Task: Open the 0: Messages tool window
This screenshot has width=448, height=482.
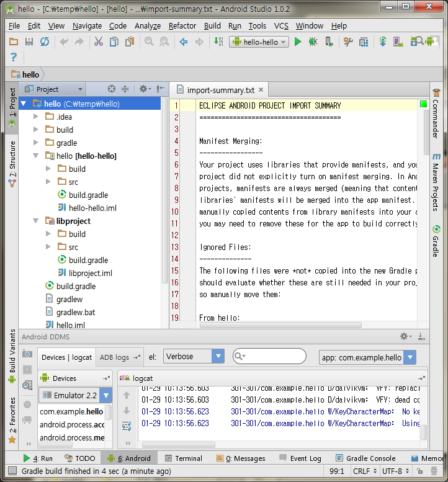Action: 241,458
